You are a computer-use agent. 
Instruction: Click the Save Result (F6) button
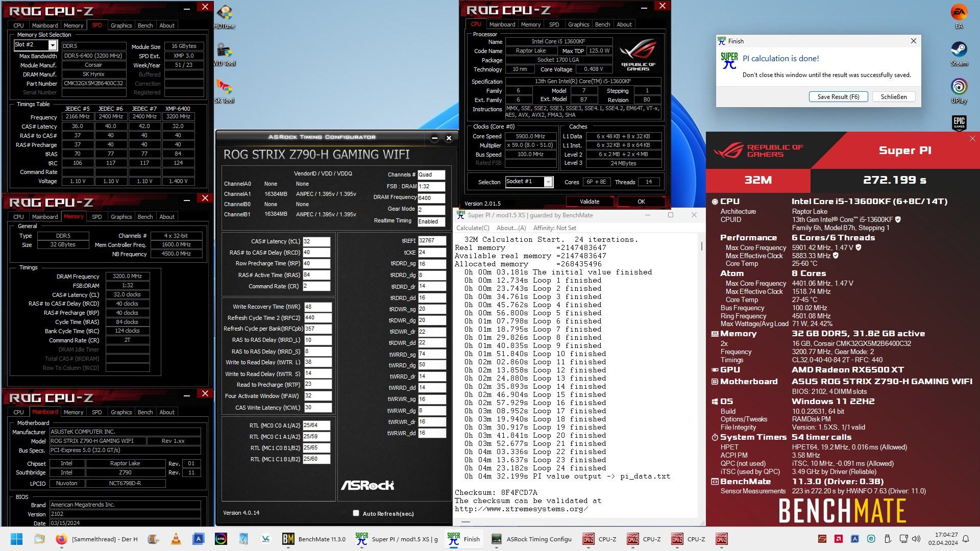(838, 96)
